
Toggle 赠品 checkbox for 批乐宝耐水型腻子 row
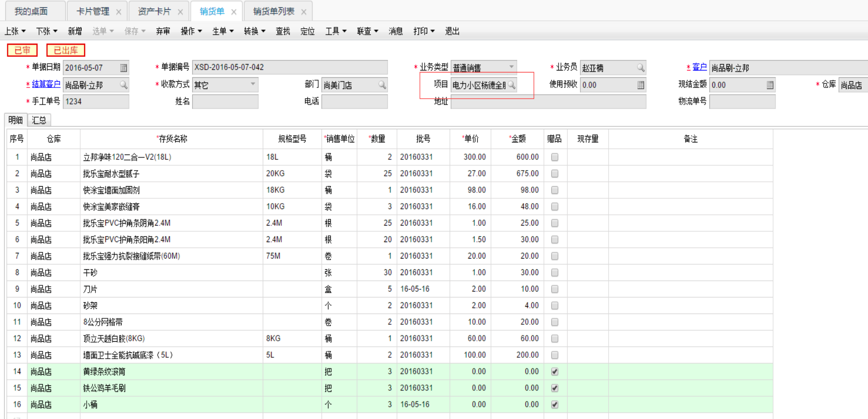coord(555,174)
